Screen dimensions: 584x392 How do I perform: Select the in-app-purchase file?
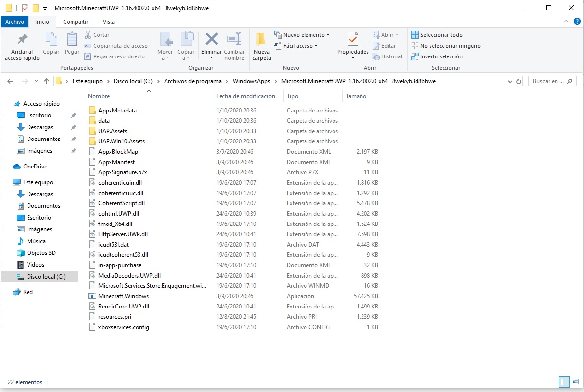[x=119, y=265]
